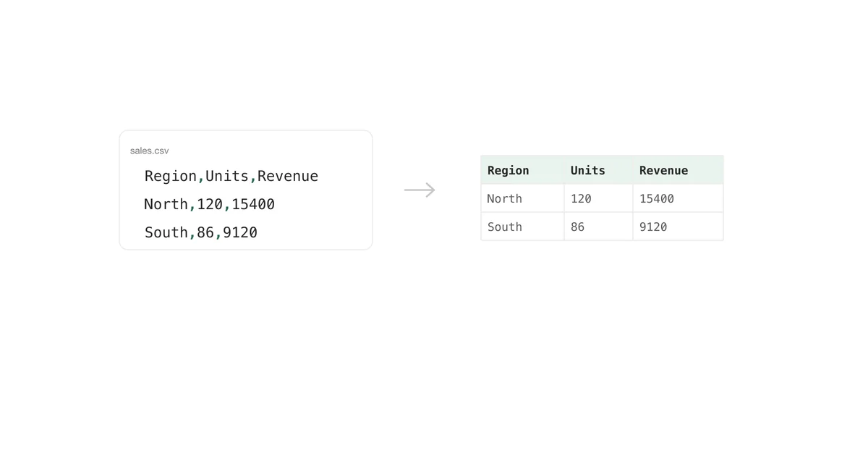The width and height of the screenshot is (868, 456).
Task: Click the Units column header in table
Action: pos(598,170)
